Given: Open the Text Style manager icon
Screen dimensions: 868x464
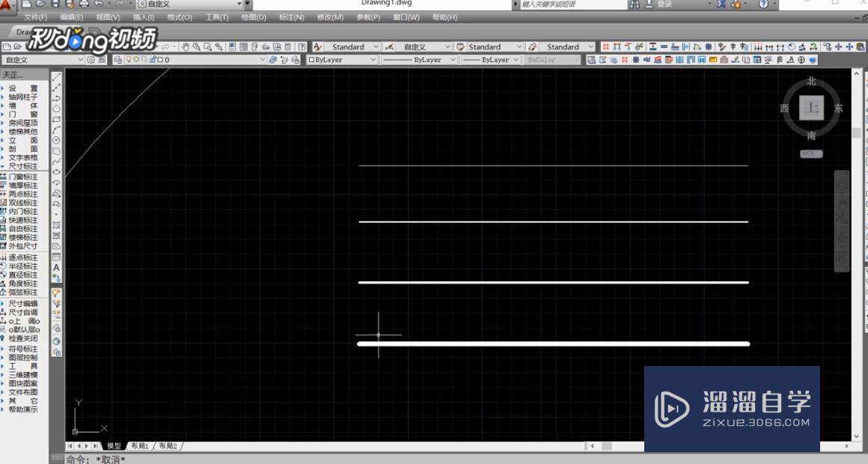Looking at the screenshot, I should 317,47.
